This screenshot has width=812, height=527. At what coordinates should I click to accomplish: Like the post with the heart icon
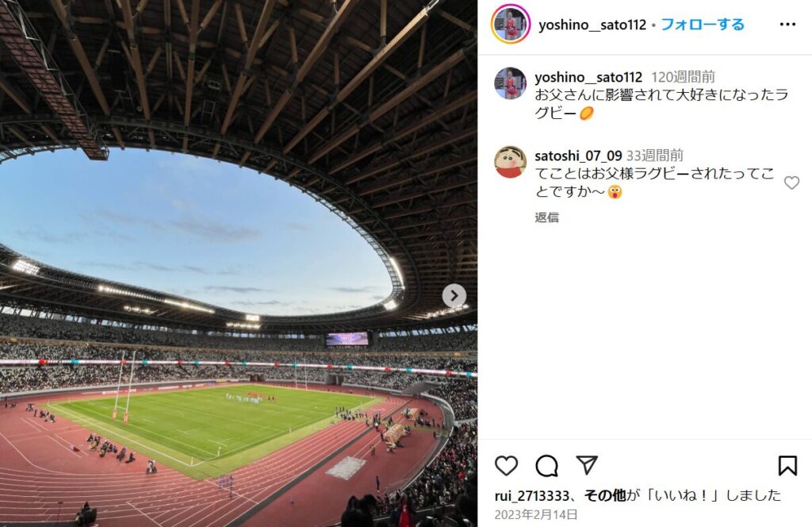[506, 466]
